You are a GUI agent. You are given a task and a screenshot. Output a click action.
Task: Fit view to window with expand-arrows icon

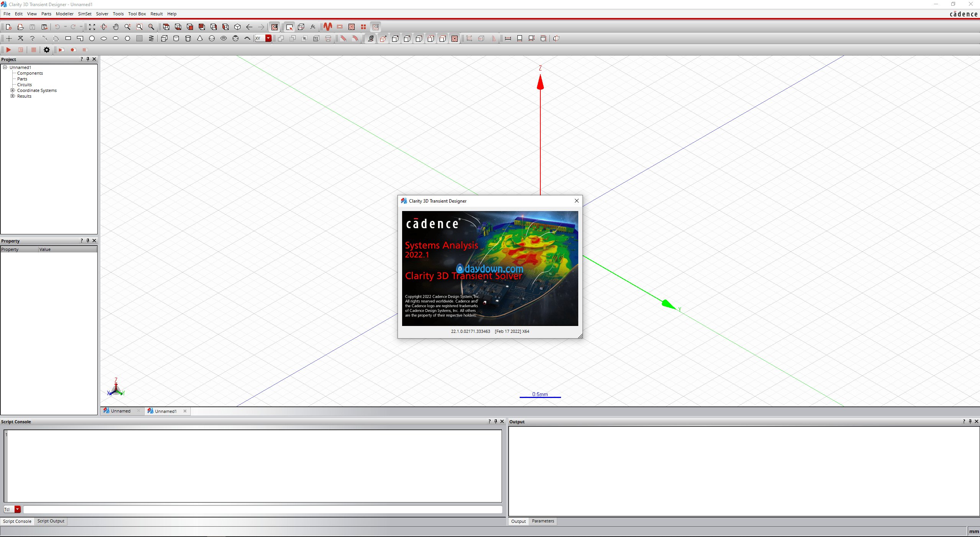point(92,27)
